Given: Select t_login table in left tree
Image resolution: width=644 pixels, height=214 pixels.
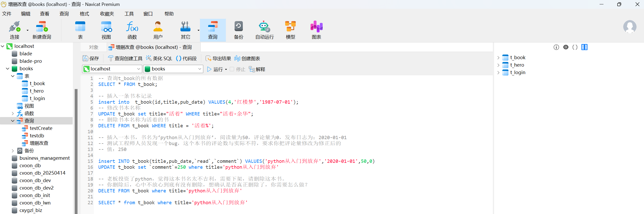Looking at the screenshot, I should point(37,99).
